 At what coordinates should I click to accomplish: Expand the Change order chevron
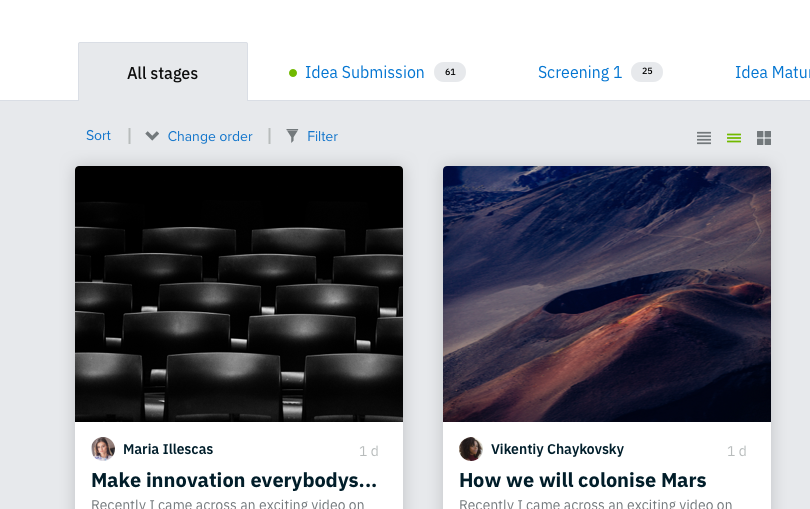coord(152,136)
